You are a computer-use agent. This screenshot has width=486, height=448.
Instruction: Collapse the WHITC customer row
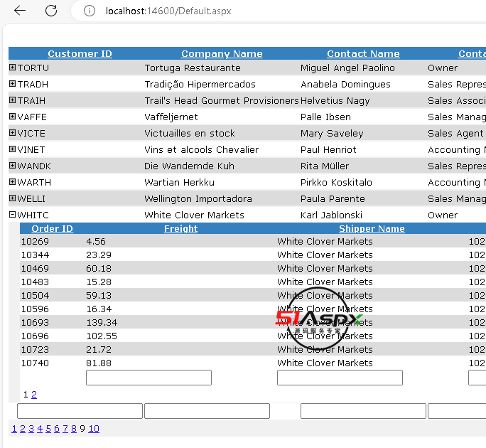pos(12,215)
